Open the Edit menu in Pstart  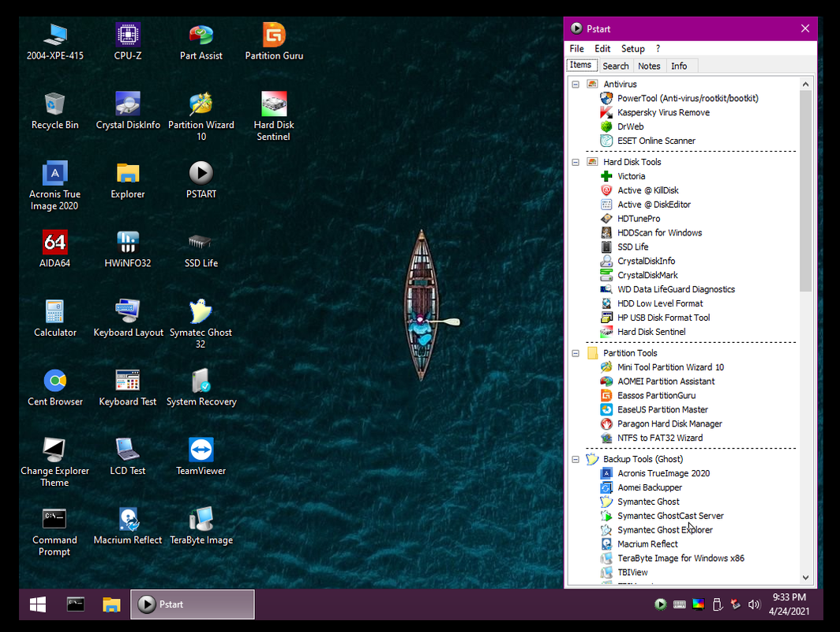pyautogui.click(x=602, y=49)
